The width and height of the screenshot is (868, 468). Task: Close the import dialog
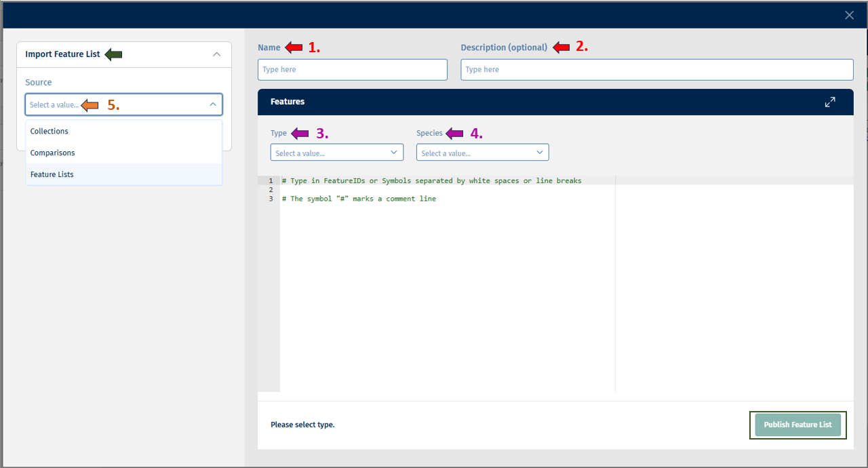pyautogui.click(x=849, y=14)
